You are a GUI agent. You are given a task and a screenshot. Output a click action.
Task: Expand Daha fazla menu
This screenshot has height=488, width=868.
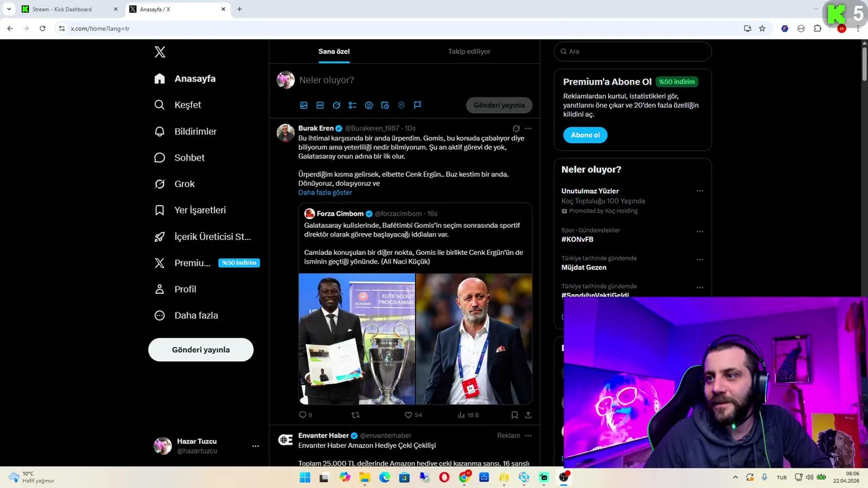tap(186, 315)
